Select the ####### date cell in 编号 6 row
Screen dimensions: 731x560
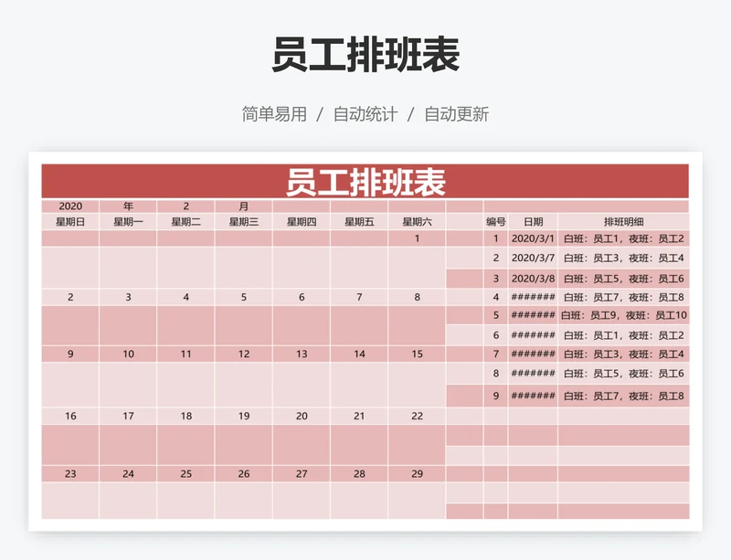tap(533, 335)
